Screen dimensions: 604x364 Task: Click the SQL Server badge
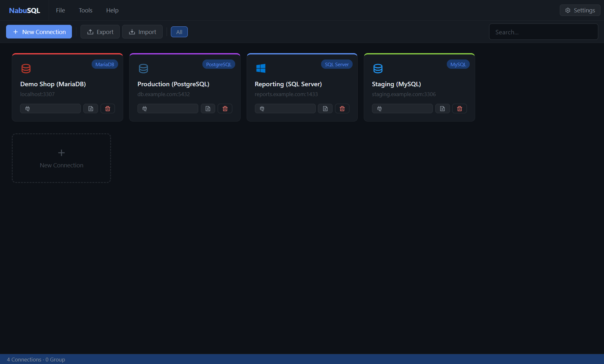[337, 64]
